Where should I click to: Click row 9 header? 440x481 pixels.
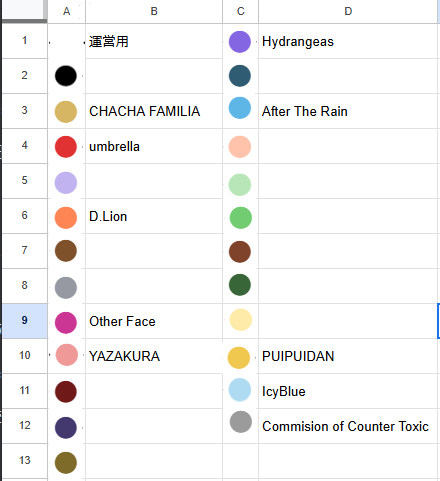coord(24,321)
